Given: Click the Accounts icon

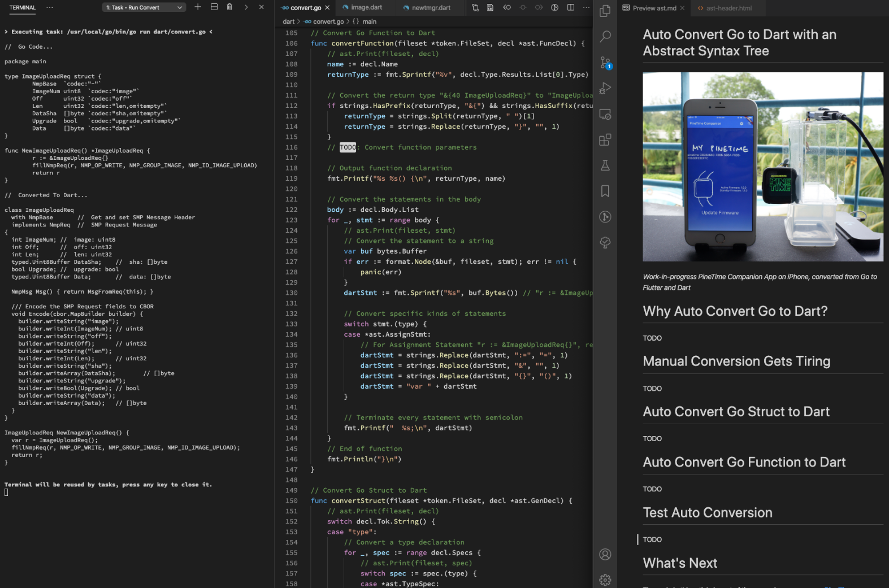Looking at the screenshot, I should [605, 554].
